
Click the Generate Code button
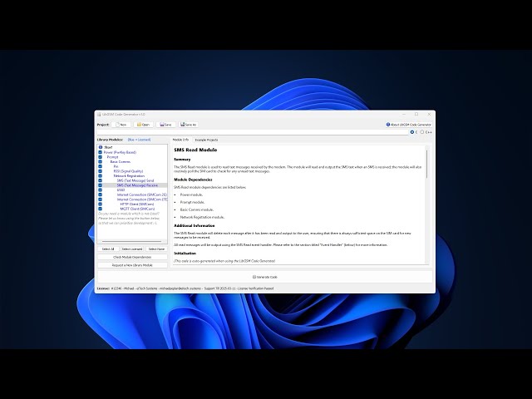(265, 277)
